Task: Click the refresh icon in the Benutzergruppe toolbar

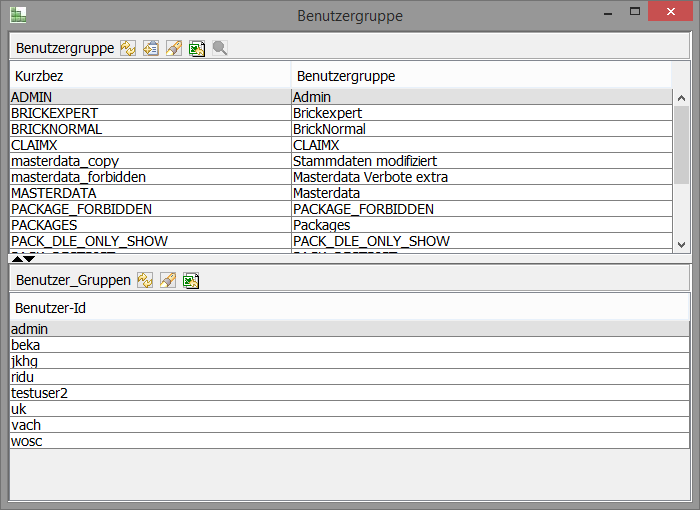Action: coord(128,48)
